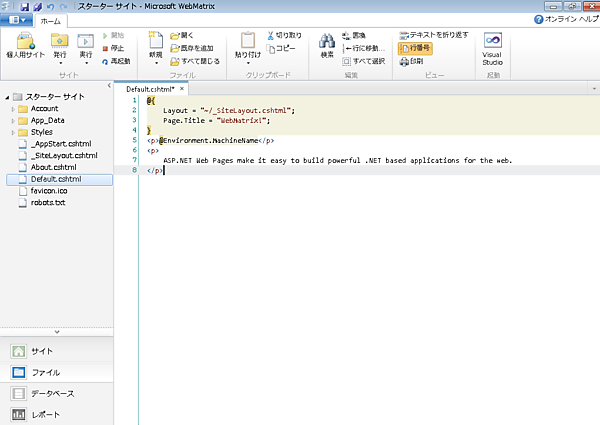Launch Visual Studio from the ribbon

pos(492,46)
